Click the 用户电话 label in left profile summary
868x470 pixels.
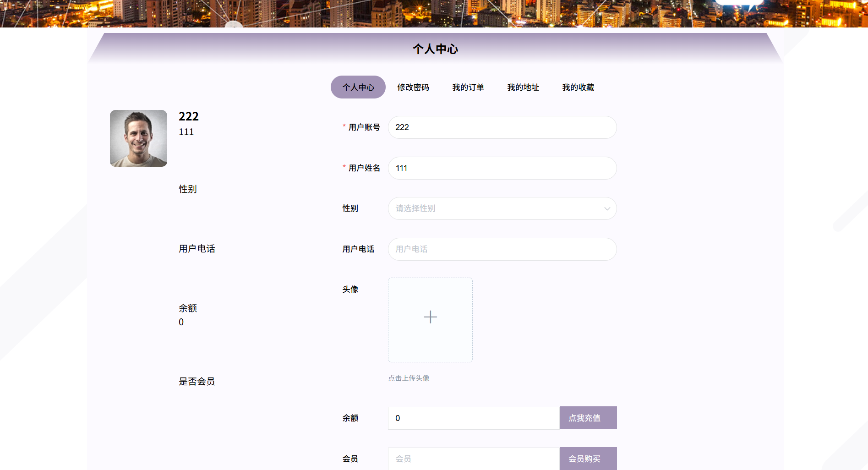(x=197, y=249)
